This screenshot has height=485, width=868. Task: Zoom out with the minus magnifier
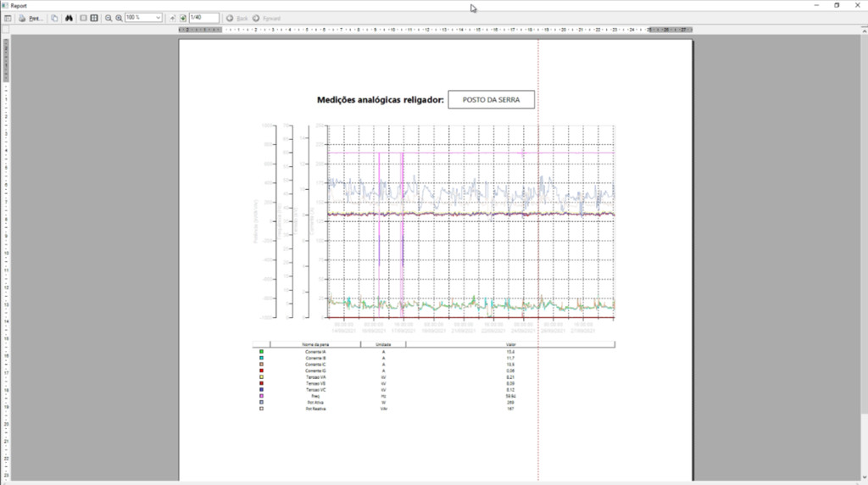(108, 18)
